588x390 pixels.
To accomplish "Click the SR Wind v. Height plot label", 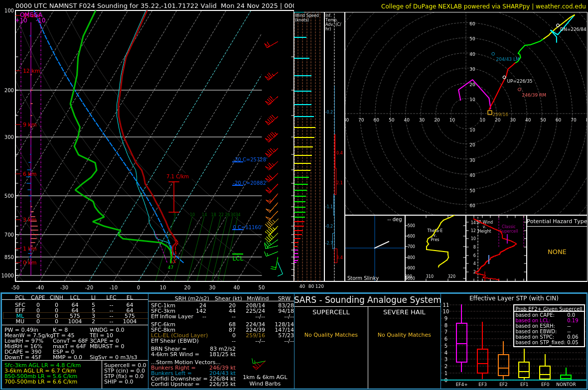I will (484, 227).
